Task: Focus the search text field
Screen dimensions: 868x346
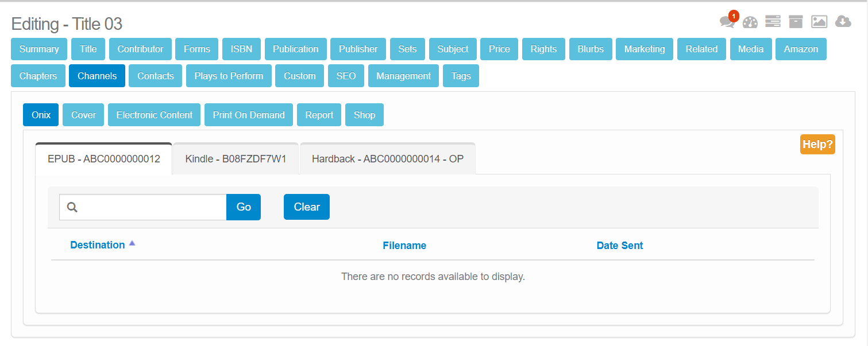Action: pos(143,207)
